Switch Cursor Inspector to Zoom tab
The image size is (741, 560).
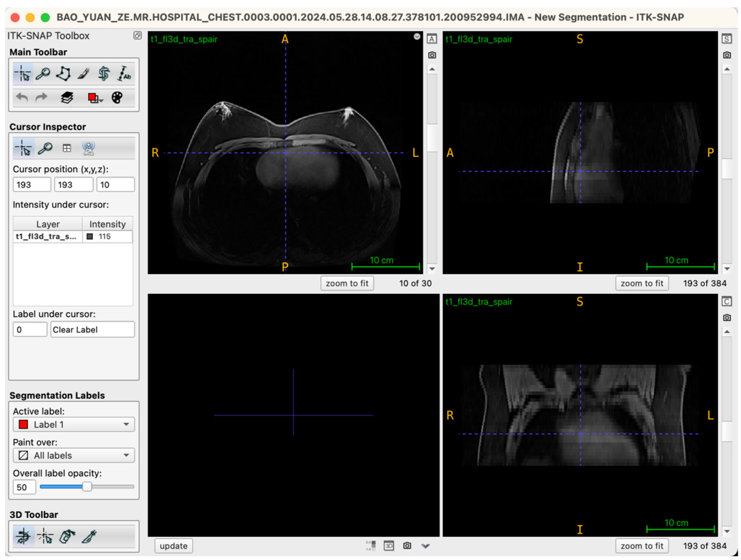click(x=45, y=148)
